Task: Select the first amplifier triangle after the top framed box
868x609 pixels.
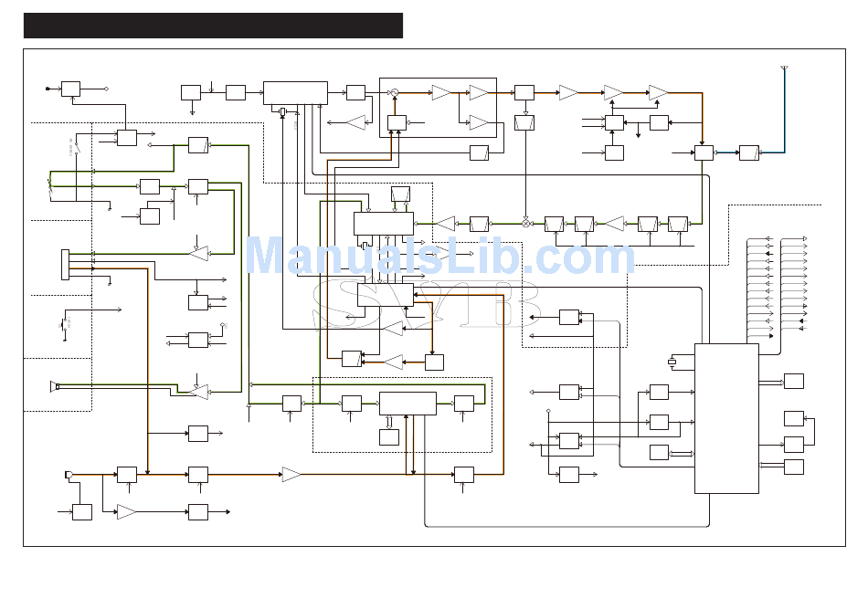Action: pos(568,92)
